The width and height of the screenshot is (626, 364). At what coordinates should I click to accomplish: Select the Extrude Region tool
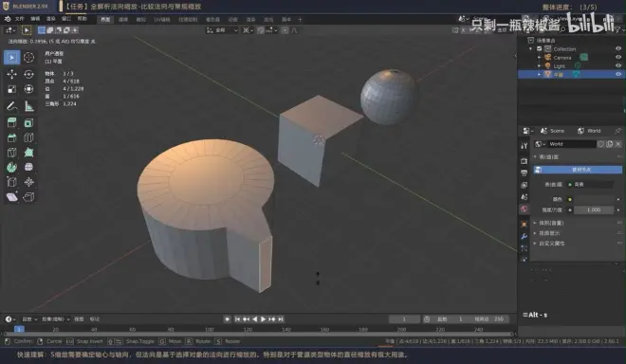(x=12, y=123)
